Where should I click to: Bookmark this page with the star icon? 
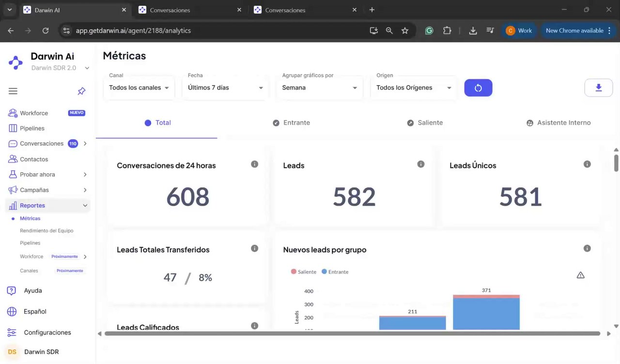pos(405,30)
